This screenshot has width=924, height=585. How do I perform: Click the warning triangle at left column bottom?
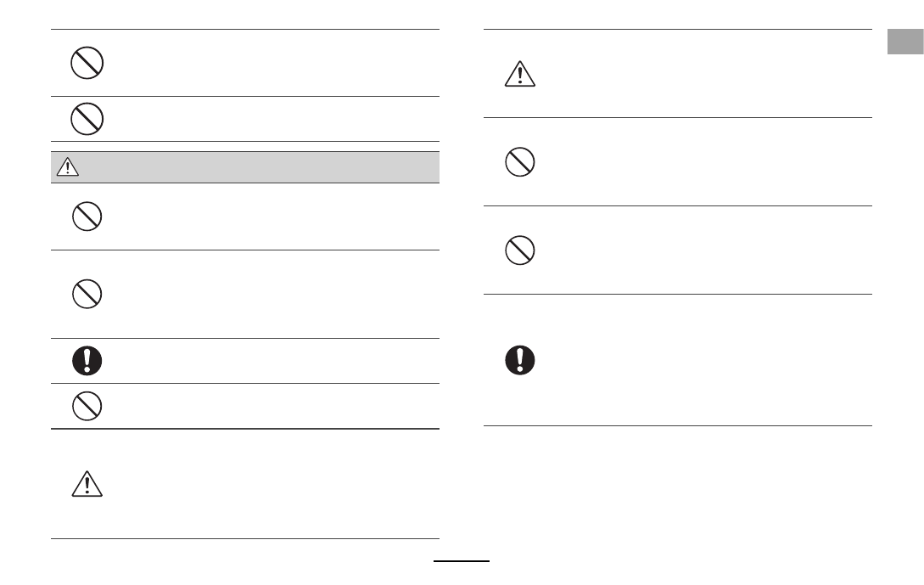click(87, 484)
